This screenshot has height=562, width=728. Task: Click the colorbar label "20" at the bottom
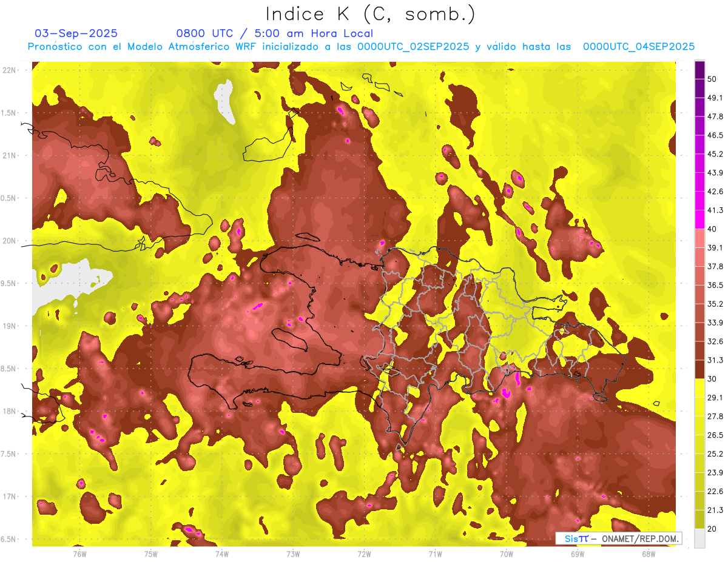[x=712, y=529]
